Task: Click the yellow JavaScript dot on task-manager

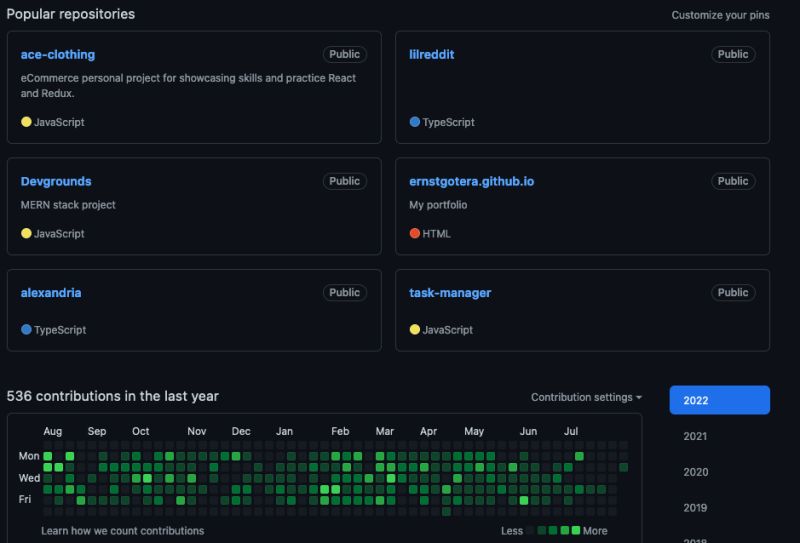Action: [415, 330]
